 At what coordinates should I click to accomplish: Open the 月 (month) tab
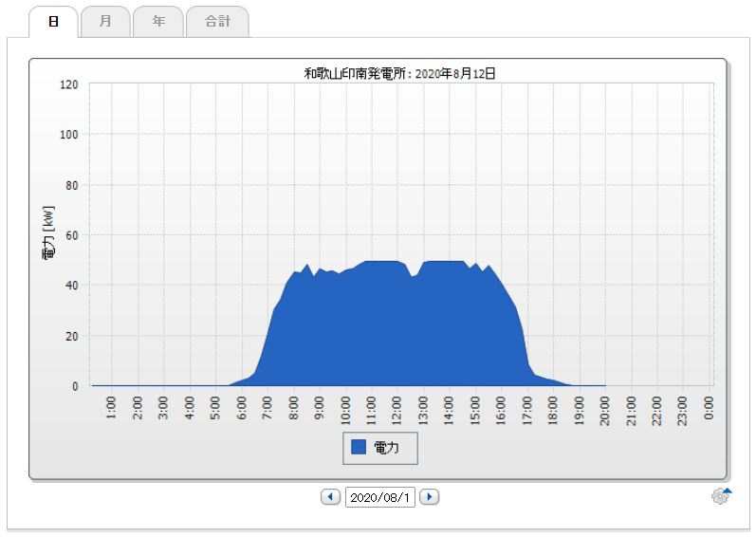coord(105,22)
